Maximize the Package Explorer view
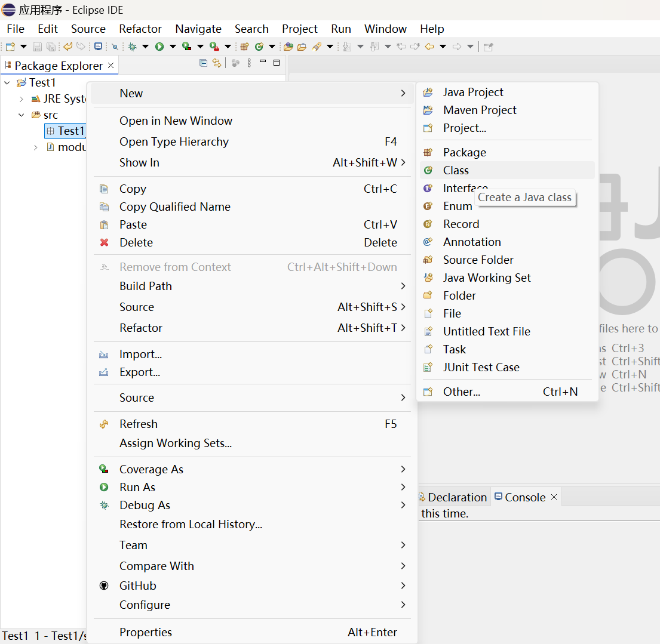660x644 pixels. tap(277, 63)
